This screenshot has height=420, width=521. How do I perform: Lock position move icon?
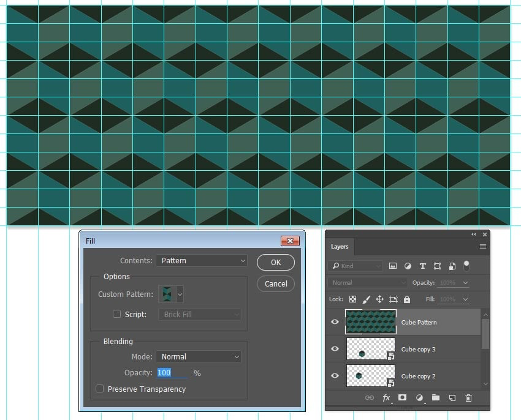click(x=379, y=299)
